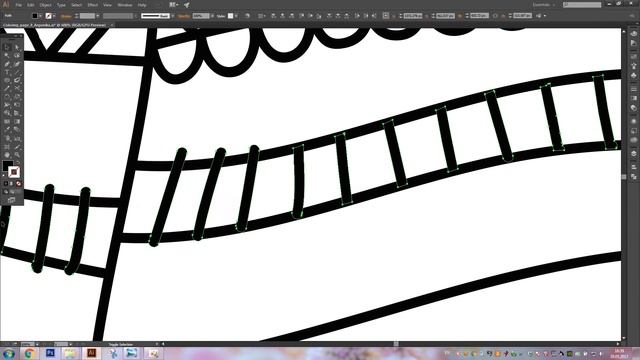
Task: Select the Width tool
Action: tap(7, 104)
